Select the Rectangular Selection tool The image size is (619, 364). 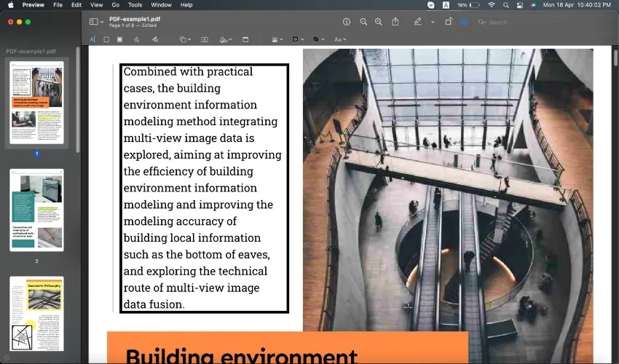tap(107, 39)
